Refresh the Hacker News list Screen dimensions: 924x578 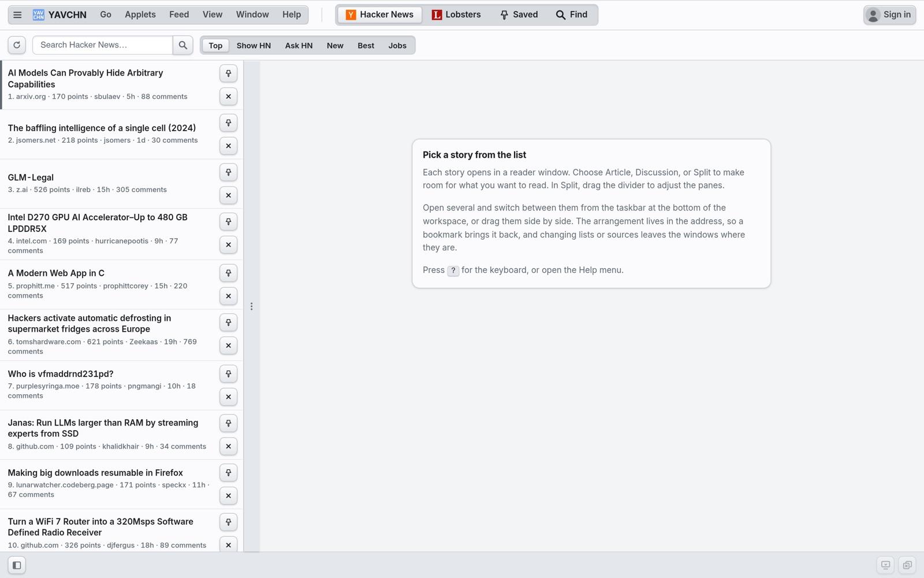(x=17, y=45)
